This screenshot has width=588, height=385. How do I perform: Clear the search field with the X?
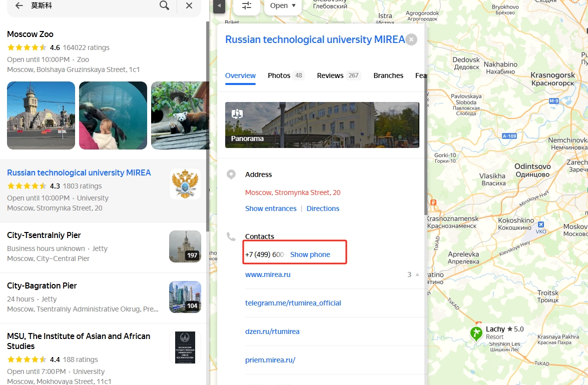[x=189, y=5]
